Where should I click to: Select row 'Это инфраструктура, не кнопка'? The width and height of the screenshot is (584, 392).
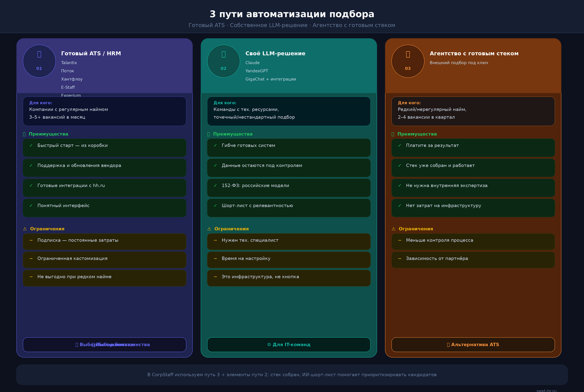click(x=289, y=278)
